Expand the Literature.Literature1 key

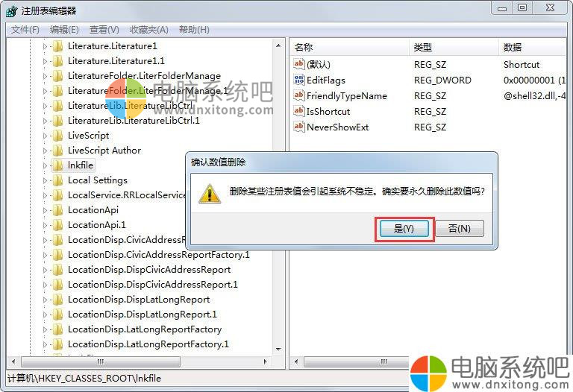(x=45, y=46)
